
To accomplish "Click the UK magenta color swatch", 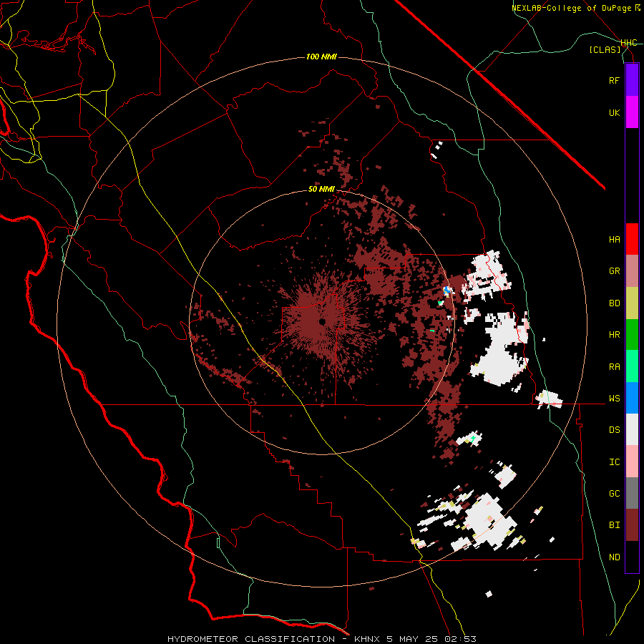I will point(632,112).
